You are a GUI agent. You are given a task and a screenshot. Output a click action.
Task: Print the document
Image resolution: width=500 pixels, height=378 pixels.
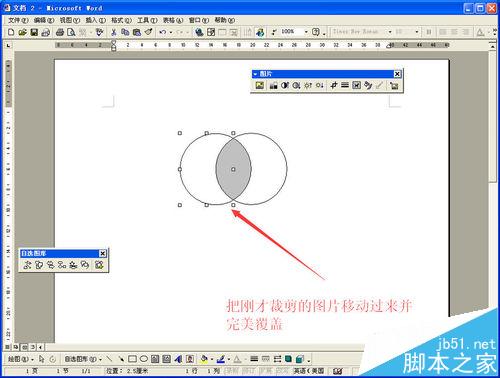click(60, 32)
